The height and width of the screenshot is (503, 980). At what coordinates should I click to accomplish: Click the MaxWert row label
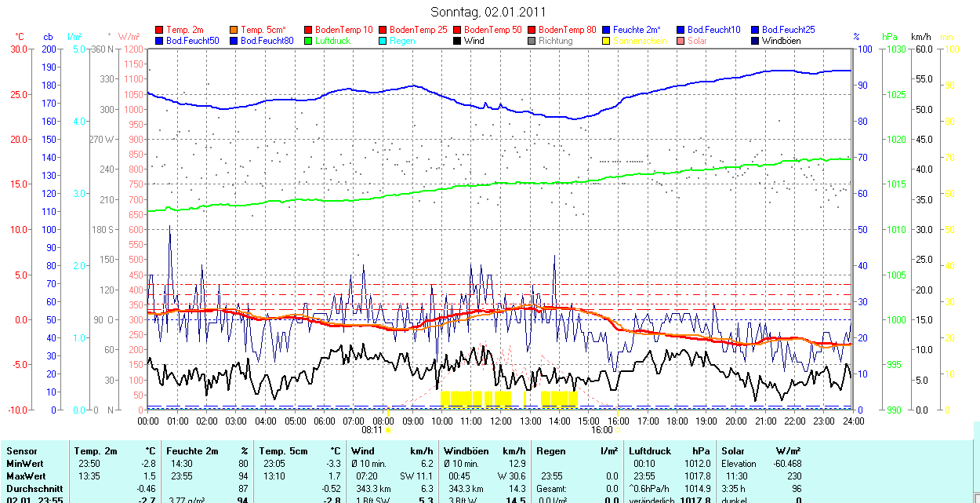[x=26, y=476]
